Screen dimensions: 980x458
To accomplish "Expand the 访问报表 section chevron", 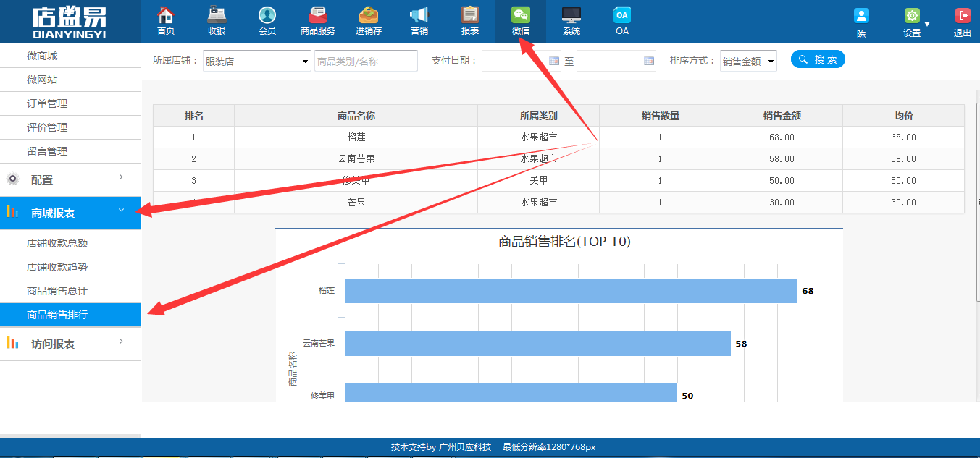I will [x=121, y=341].
